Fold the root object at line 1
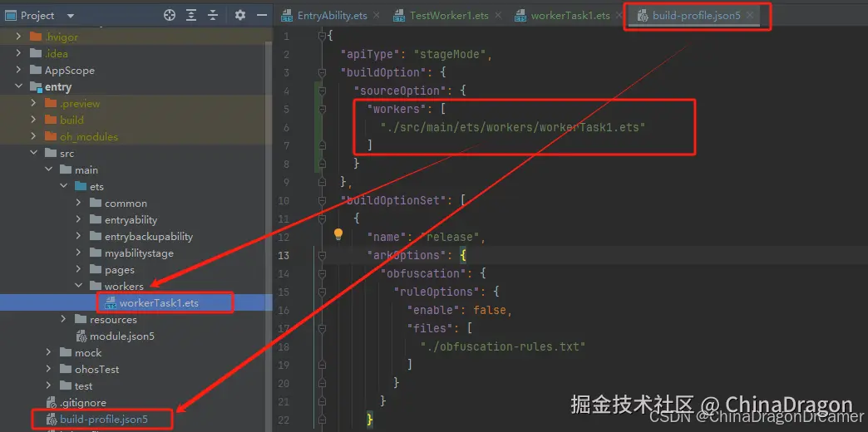The image size is (868, 432). pos(323,36)
